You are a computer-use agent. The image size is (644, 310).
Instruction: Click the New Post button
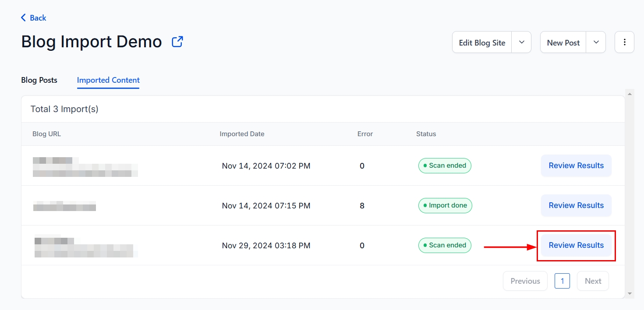[563, 42]
